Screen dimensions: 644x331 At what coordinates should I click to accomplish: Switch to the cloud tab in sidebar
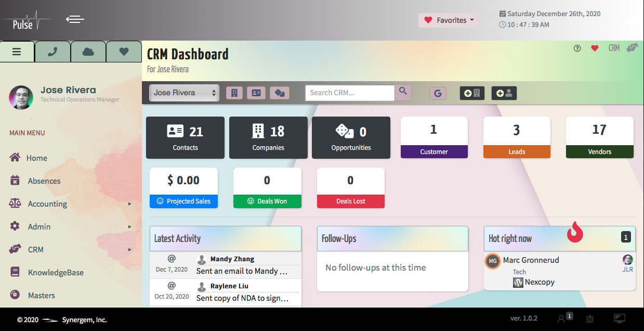click(88, 52)
